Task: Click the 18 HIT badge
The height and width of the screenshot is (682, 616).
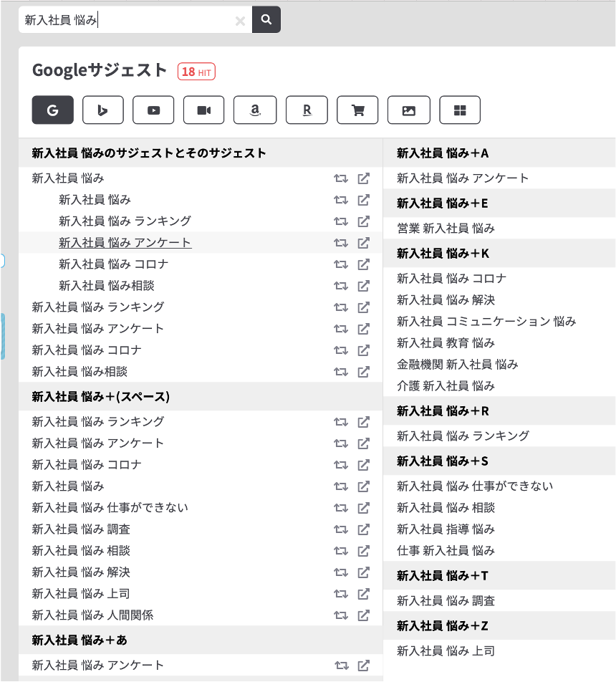Action: click(x=197, y=72)
